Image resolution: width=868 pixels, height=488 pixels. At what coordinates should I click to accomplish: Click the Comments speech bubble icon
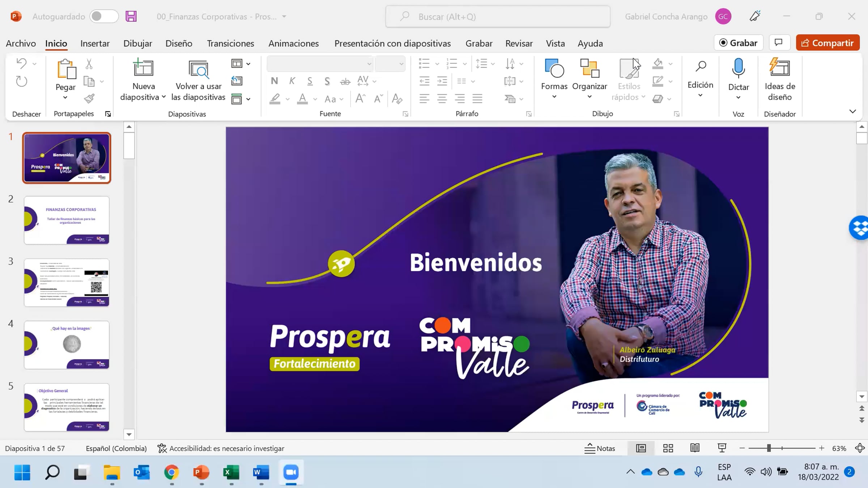tap(779, 43)
